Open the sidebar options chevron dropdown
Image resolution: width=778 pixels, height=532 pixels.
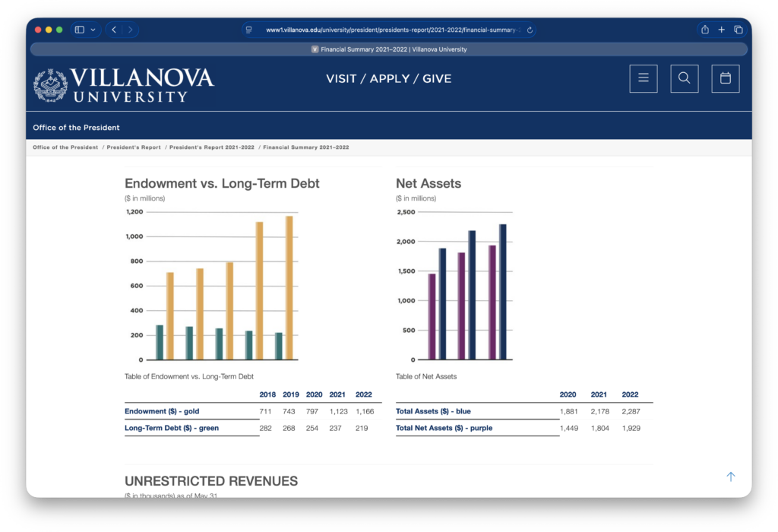(x=94, y=29)
